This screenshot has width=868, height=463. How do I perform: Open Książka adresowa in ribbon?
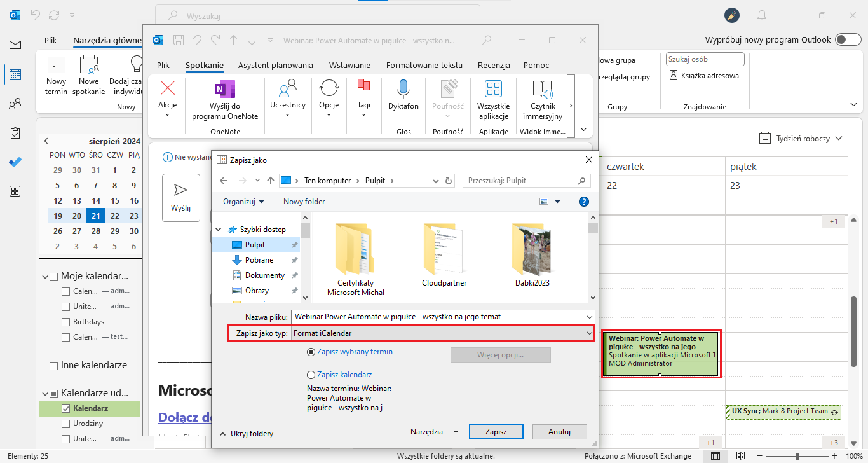705,75
